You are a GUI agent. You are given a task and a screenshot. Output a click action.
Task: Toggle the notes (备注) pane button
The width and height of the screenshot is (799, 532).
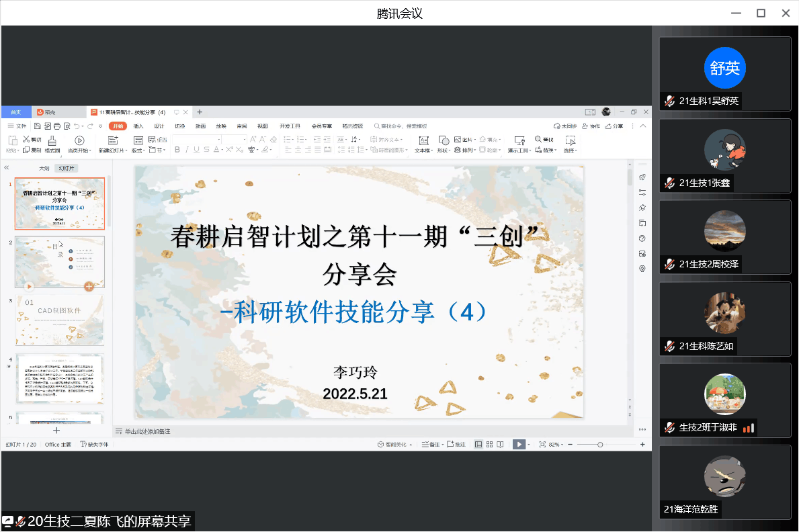tap(432, 445)
